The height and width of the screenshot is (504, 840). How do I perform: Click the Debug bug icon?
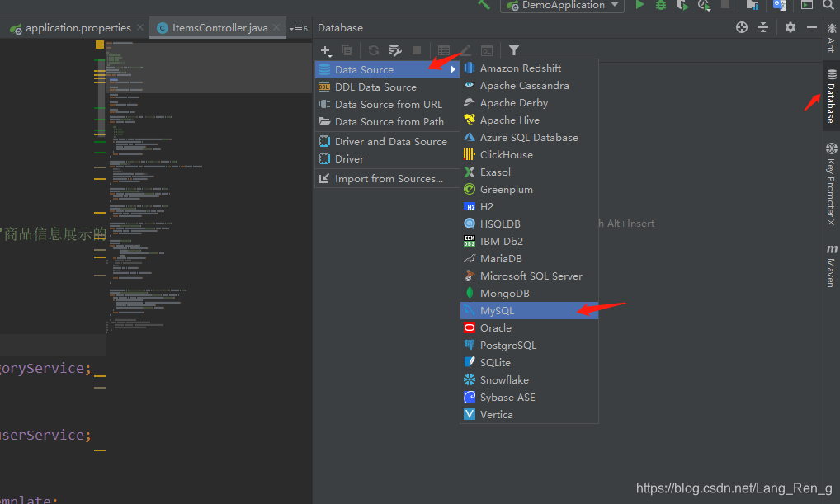coord(661,5)
